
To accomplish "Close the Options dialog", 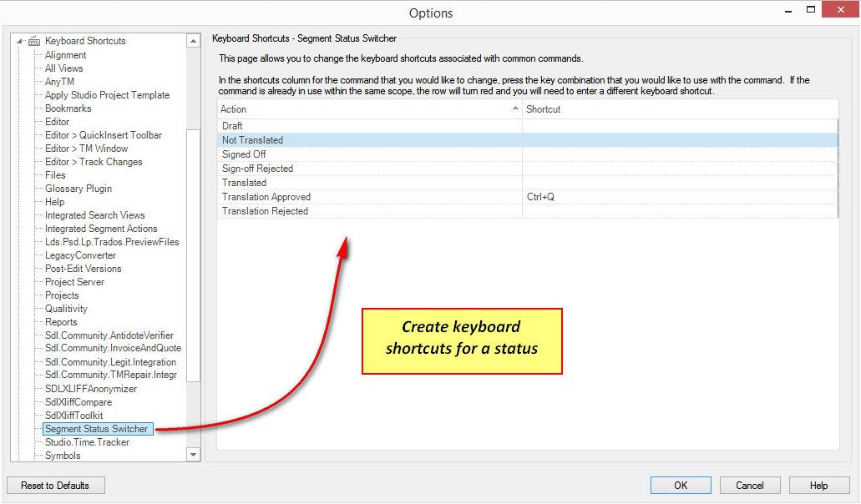I will (840, 9).
